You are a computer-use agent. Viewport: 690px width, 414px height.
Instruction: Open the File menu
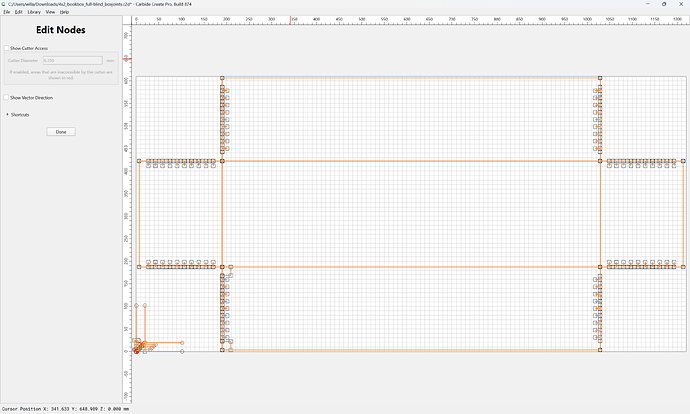coord(7,12)
